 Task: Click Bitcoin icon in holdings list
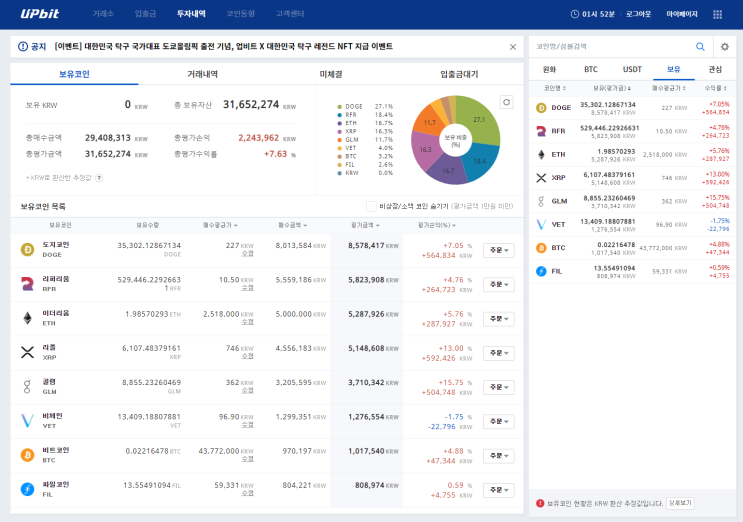pos(27,455)
